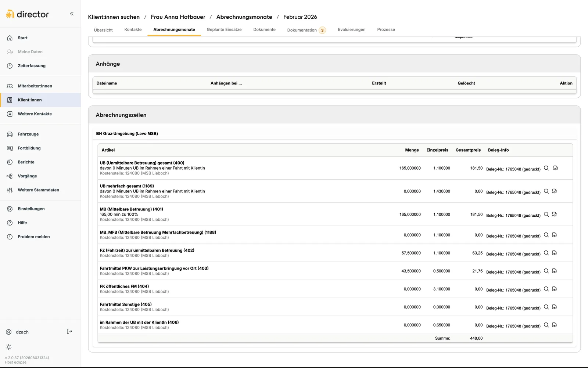
Task: View receipt for UB mehrfach gesamt (1189)
Action: [x=546, y=191]
